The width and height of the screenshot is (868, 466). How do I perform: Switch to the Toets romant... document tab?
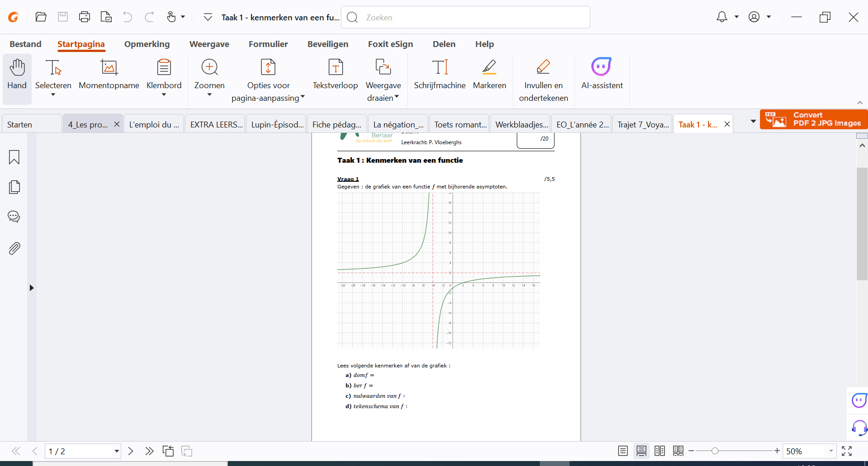(459, 124)
